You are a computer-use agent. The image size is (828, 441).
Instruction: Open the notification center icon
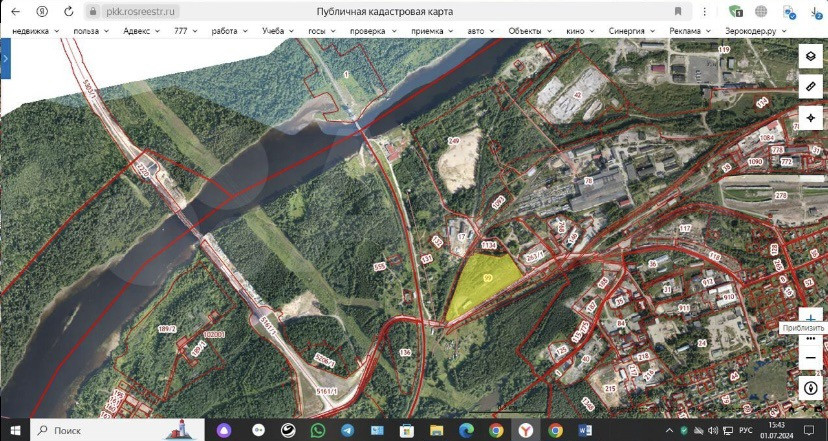809,430
